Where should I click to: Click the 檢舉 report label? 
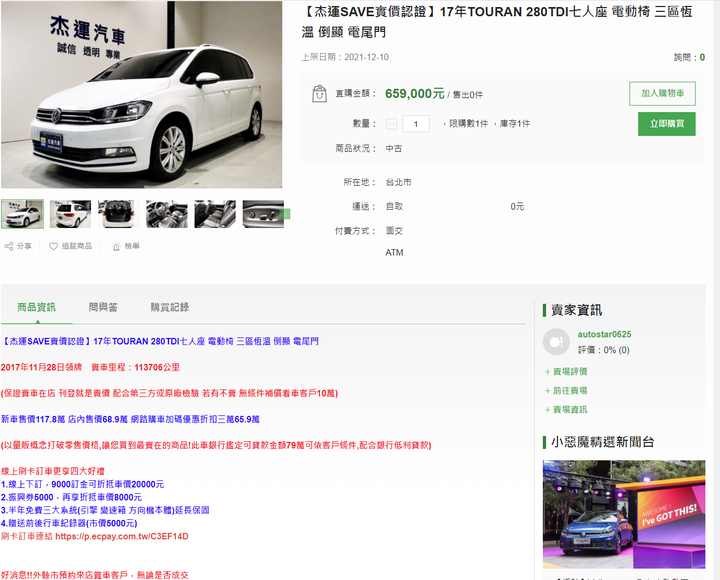(132, 246)
